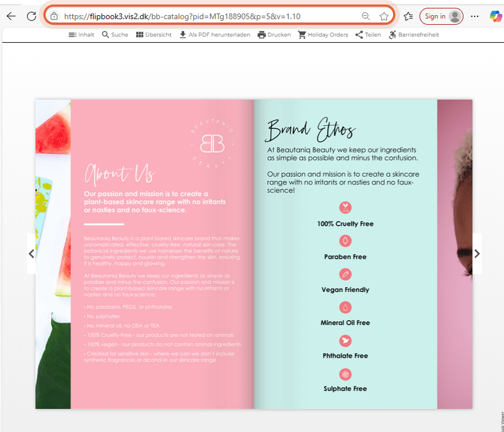Viewport: 504px width, 432px height.
Task: Open Barrierefreiheit accessibility options
Action: 414,35
